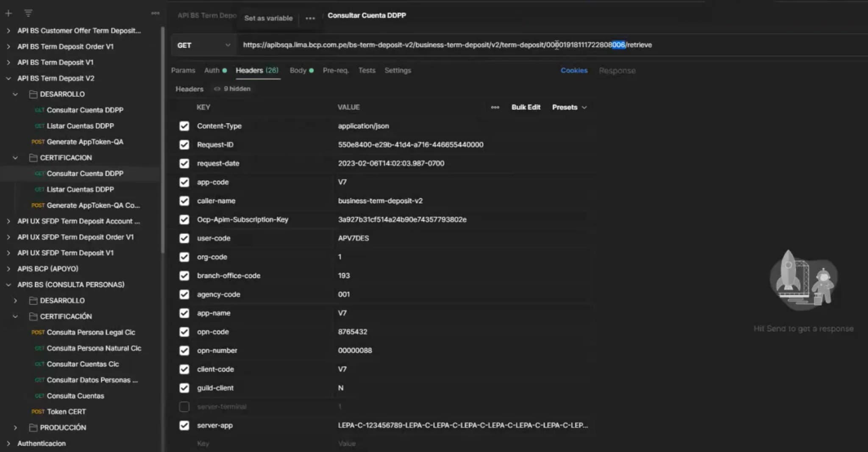Toggle the server-app header checkbox

184,425
